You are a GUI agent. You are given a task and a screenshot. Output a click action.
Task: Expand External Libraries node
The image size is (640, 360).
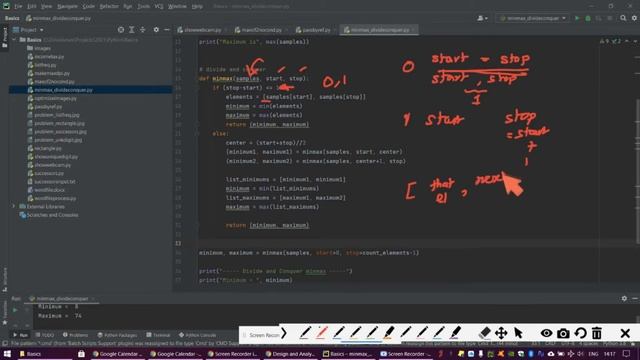[x=14, y=207]
